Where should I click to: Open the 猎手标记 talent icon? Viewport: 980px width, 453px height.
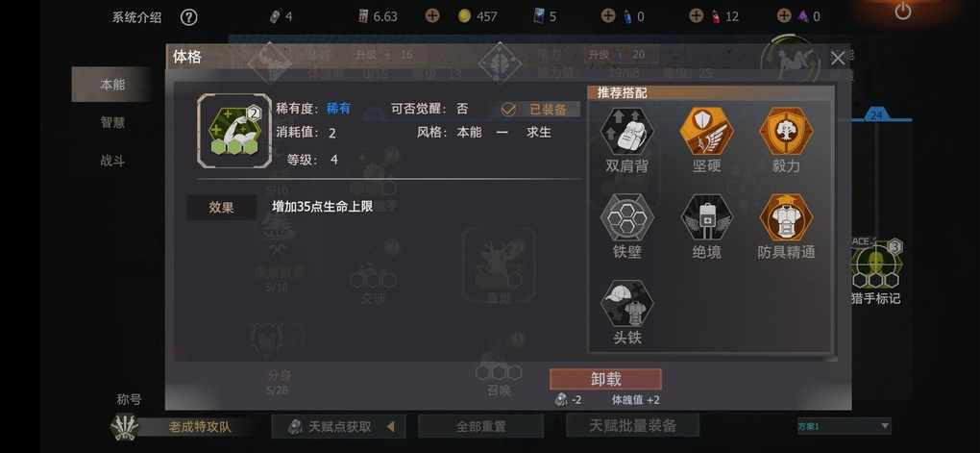(x=875, y=265)
